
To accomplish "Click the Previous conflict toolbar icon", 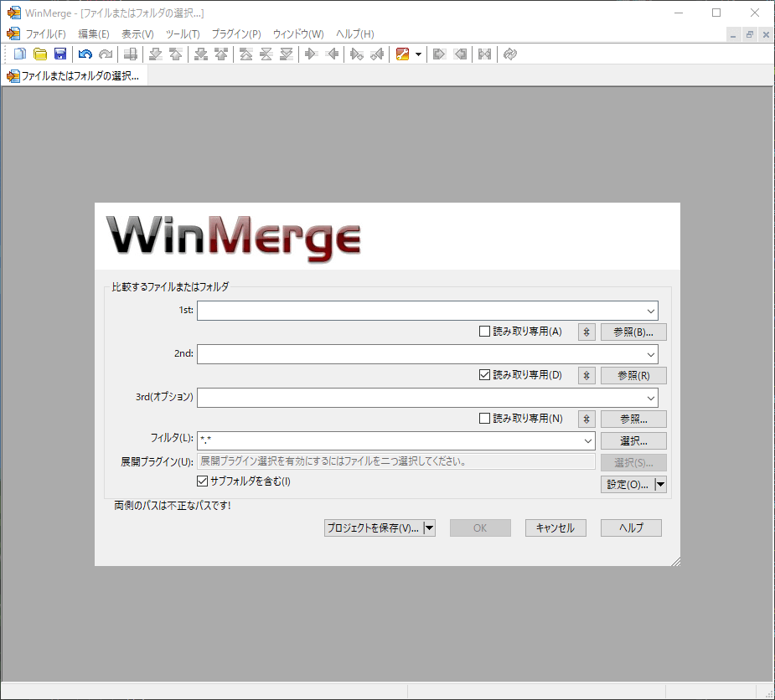I will (221, 54).
